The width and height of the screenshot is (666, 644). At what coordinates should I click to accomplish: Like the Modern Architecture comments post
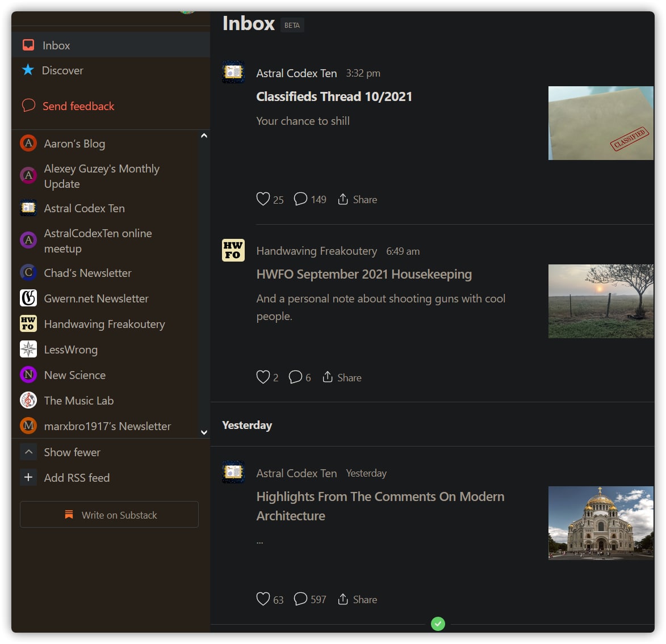(270, 599)
